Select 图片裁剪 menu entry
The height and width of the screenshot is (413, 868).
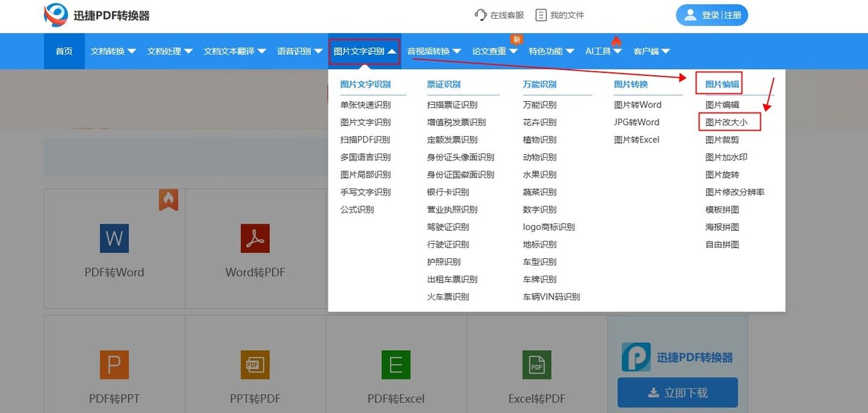(722, 140)
